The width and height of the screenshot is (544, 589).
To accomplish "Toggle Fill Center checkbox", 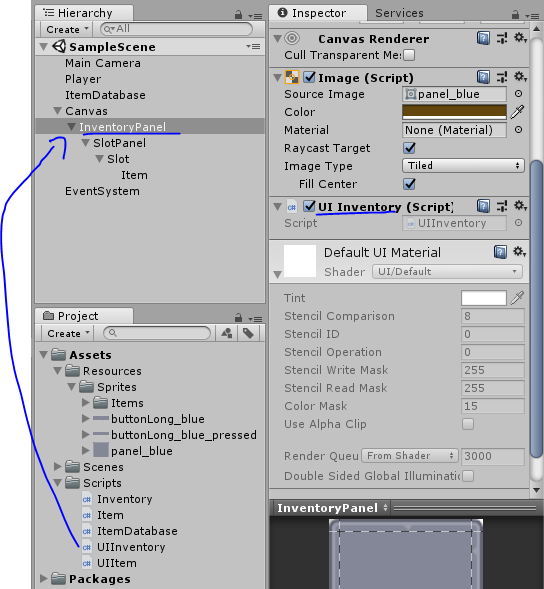I will pos(409,184).
